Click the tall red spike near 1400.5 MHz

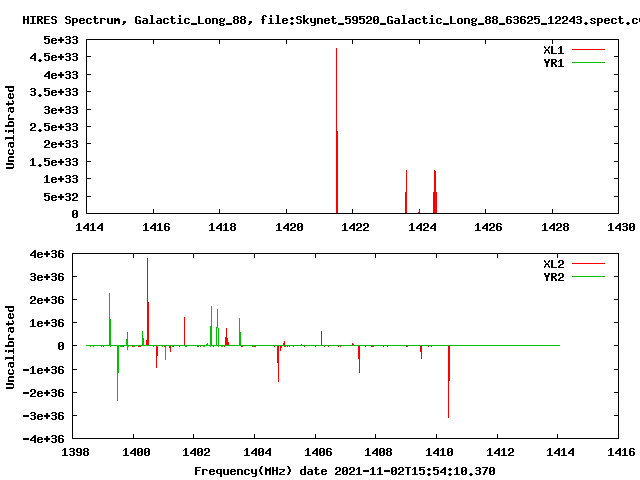[x=148, y=302]
